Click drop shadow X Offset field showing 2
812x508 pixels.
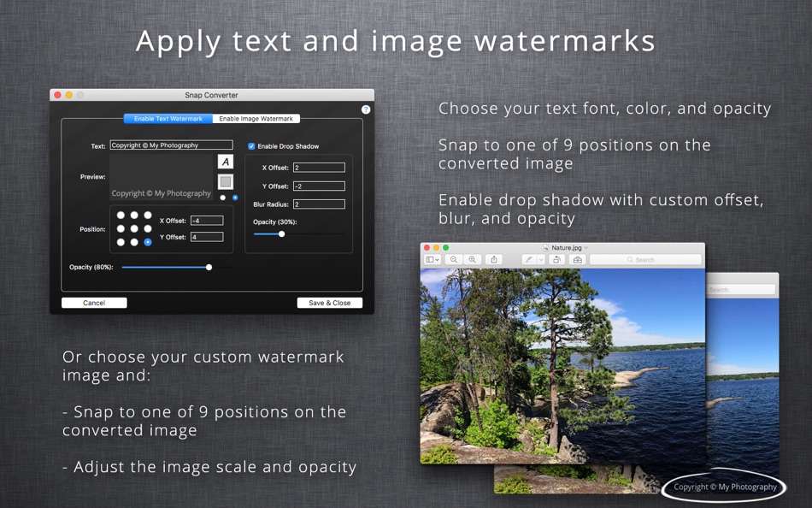coord(319,168)
